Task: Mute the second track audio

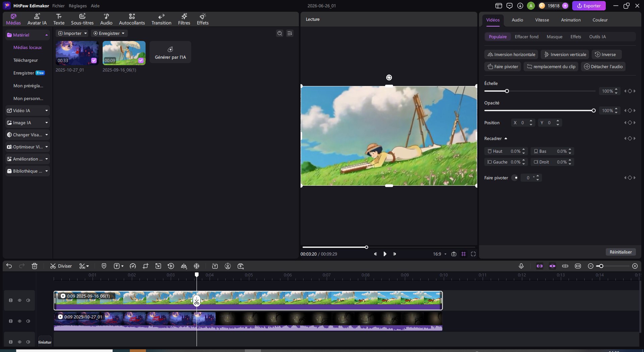Action: coord(28,321)
